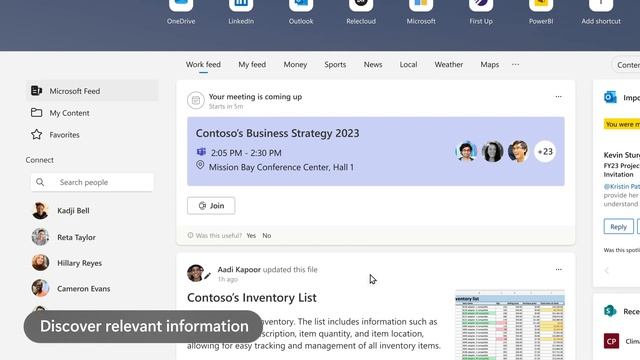
Task: Click Aadi Kapoor's avatar on the file card
Action: tap(196, 273)
